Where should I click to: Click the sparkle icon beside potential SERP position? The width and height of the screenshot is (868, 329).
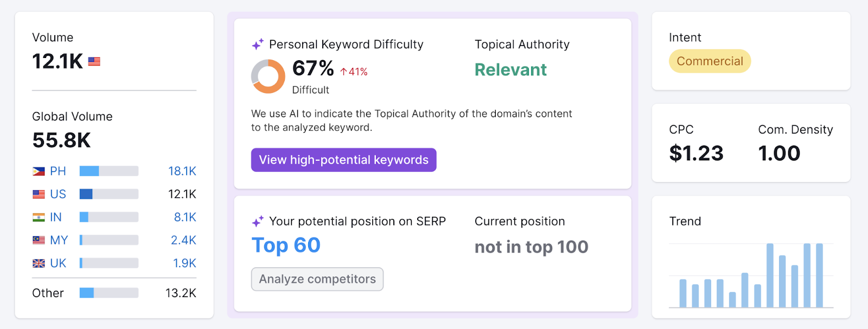[x=258, y=221]
